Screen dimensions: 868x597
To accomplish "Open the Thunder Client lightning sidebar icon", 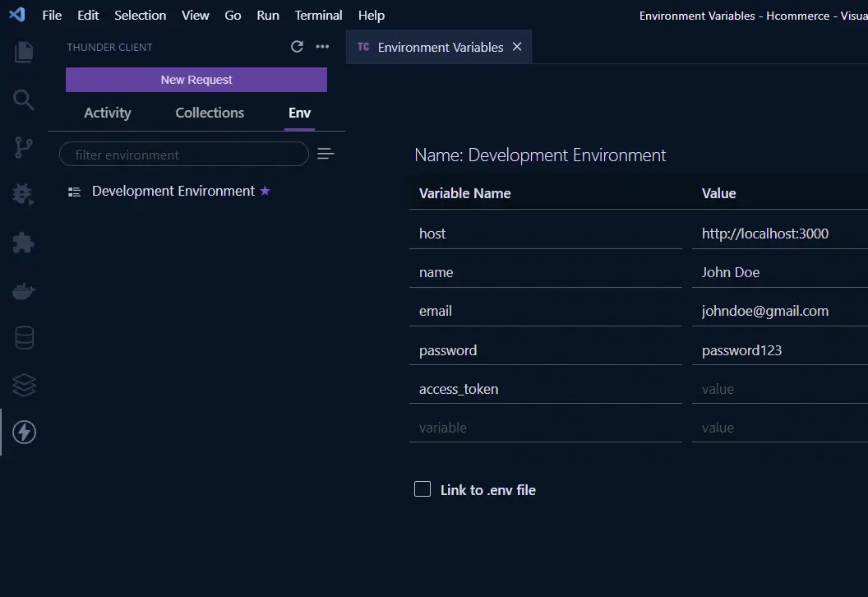I will click(x=24, y=432).
